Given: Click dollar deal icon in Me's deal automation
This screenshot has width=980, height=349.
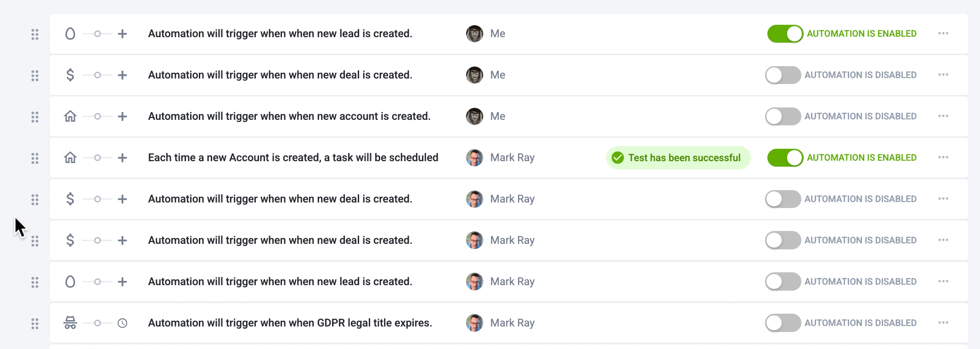Looking at the screenshot, I should [70, 75].
